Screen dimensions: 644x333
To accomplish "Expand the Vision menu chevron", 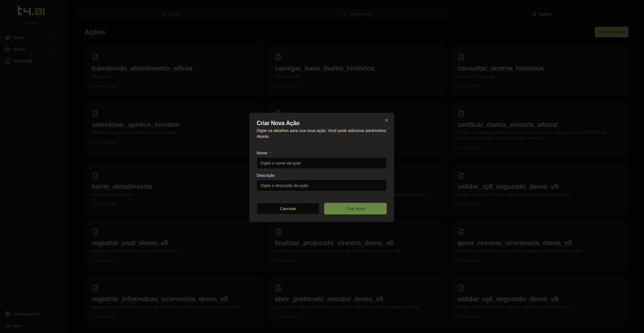I will (x=55, y=38).
